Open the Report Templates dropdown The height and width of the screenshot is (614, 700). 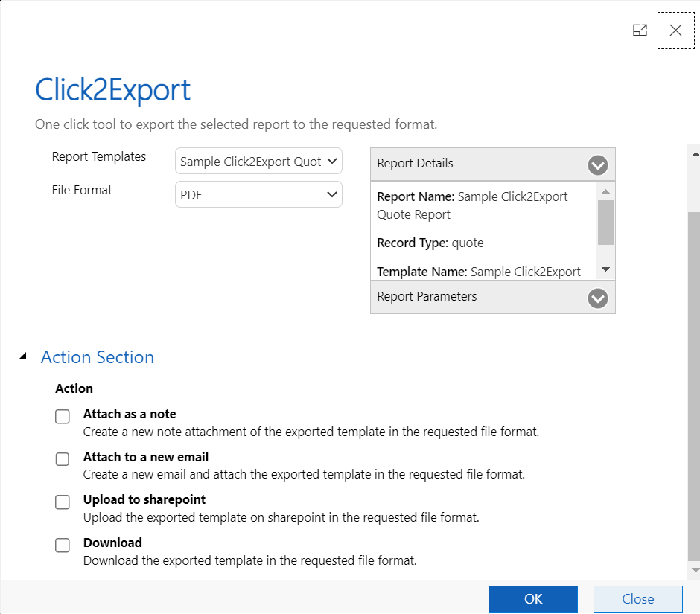(x=258, y=162)
